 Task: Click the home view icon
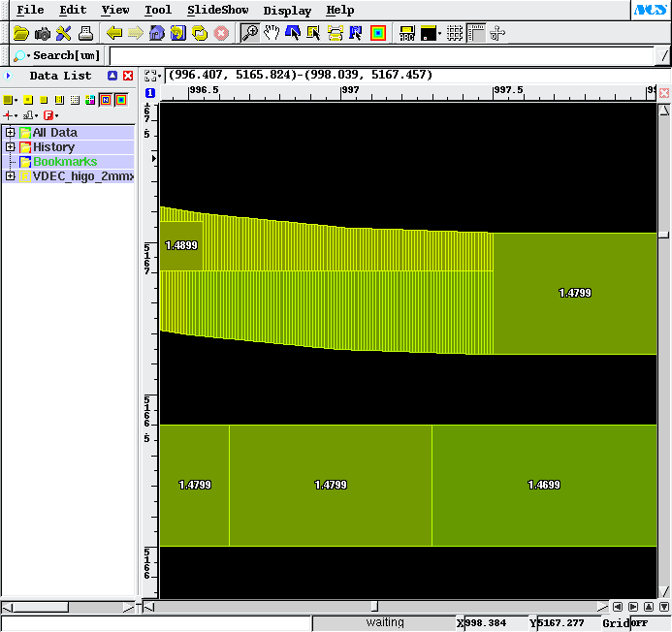coord(157,33)
